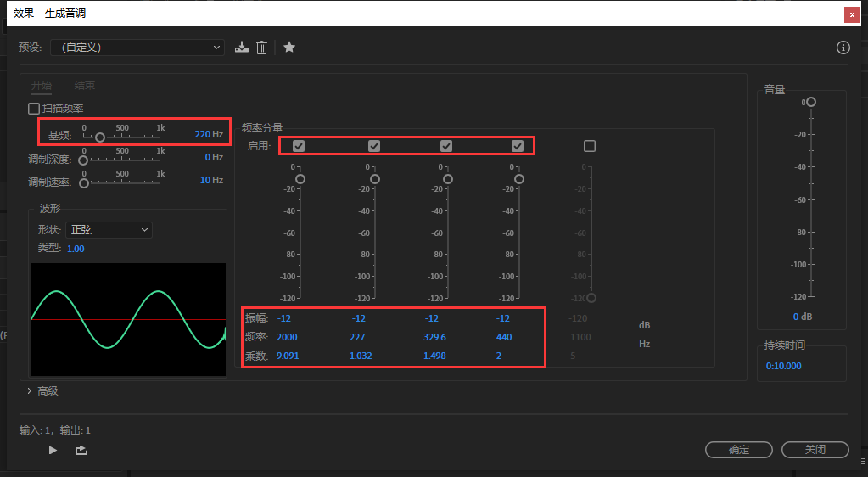Edit frequency value 329.6
The image size is (868, 477).
pos(434,338)
